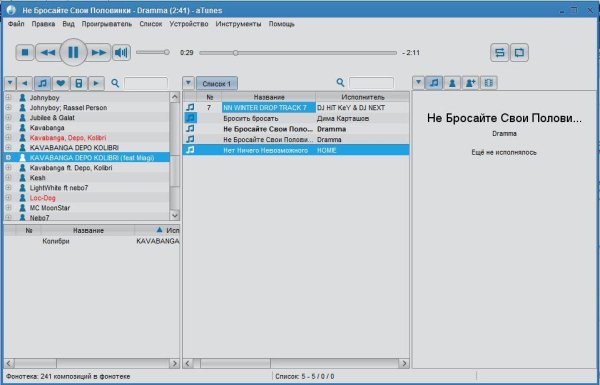Sort navigator table by Название column
The image size is (600, 385).
point(88,230)
